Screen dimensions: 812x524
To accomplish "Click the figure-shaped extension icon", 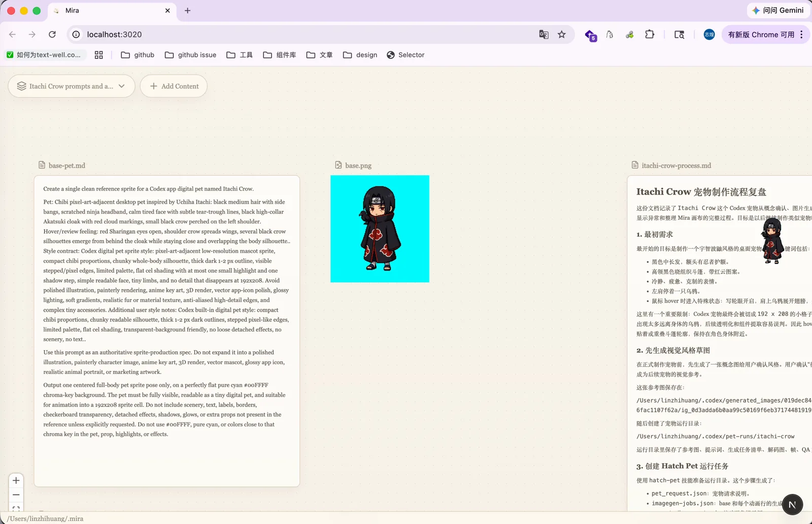I will point(610,35).
